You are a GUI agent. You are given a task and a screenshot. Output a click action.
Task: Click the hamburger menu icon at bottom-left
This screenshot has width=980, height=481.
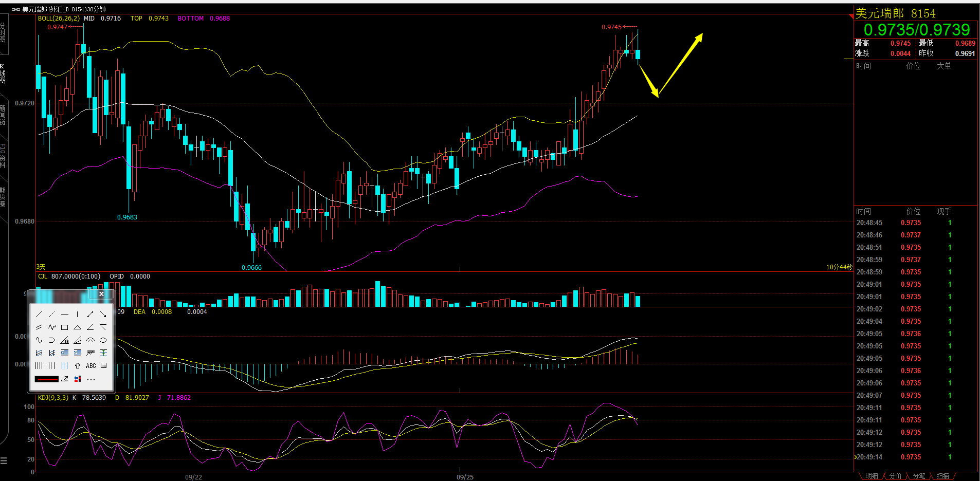pyautogui.click(x=4, y=460)
